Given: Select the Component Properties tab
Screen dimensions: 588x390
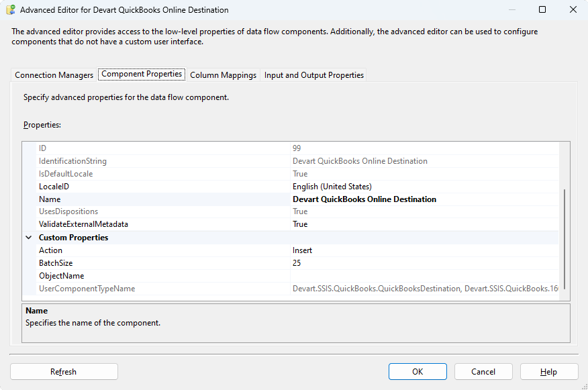Looking at the screenshot, I should (x=142, y=75).
